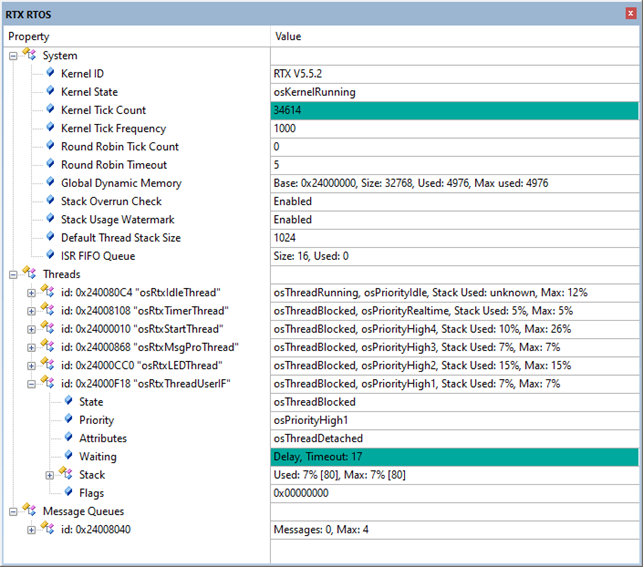Click the Default Thread Stack Size icon

click(50, 237)
